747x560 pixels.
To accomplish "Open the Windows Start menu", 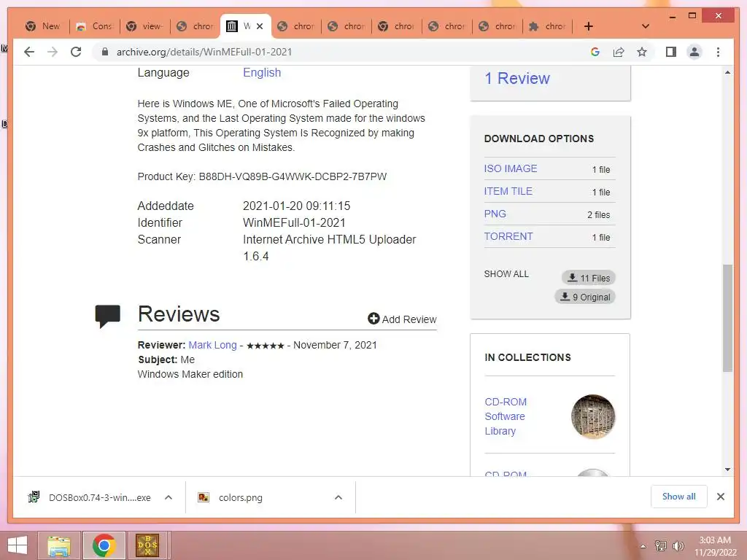I will [x=18, y=545].
